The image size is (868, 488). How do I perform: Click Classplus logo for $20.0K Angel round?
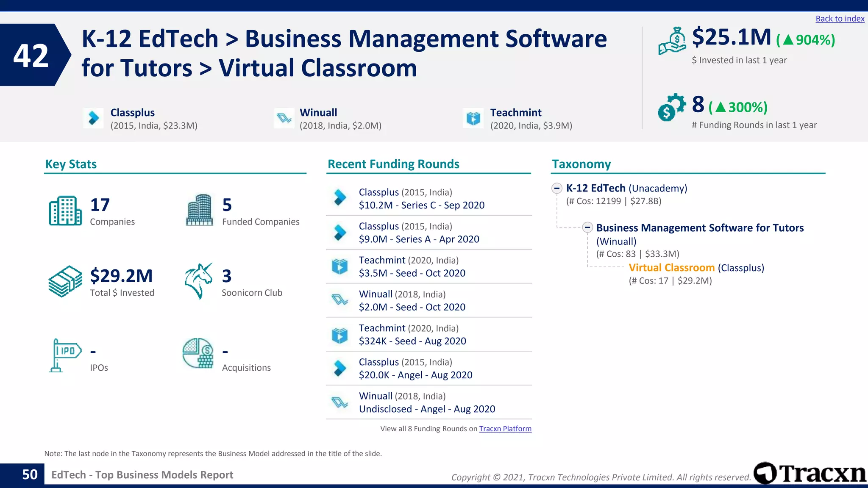point(339,368)
